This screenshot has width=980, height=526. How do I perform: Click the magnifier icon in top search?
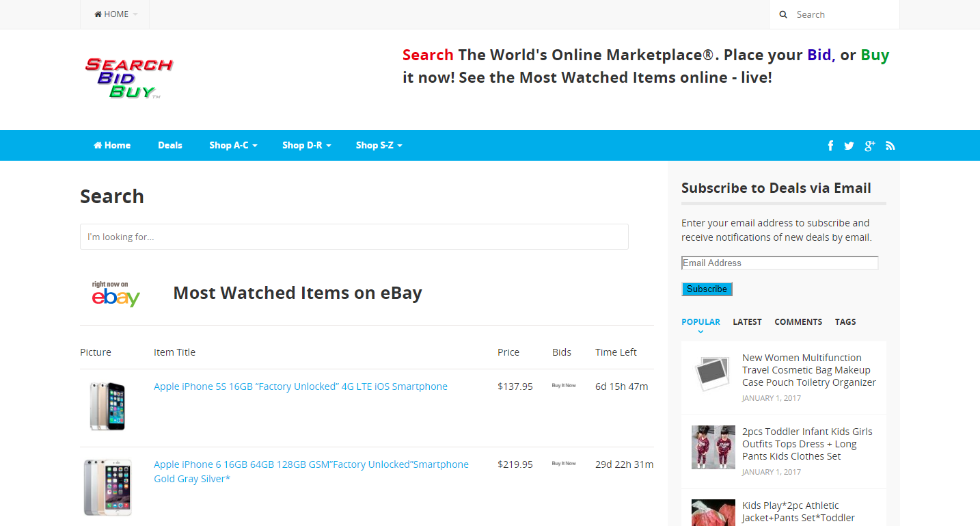[x=783, y=14]
